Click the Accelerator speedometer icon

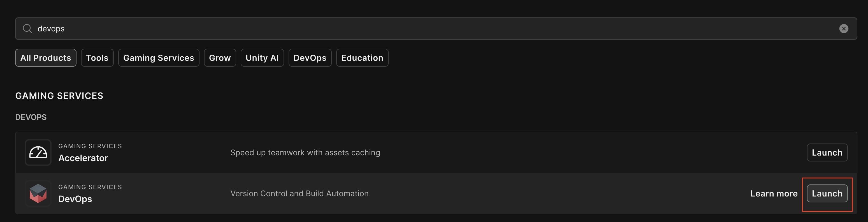[x=38, y=152]
